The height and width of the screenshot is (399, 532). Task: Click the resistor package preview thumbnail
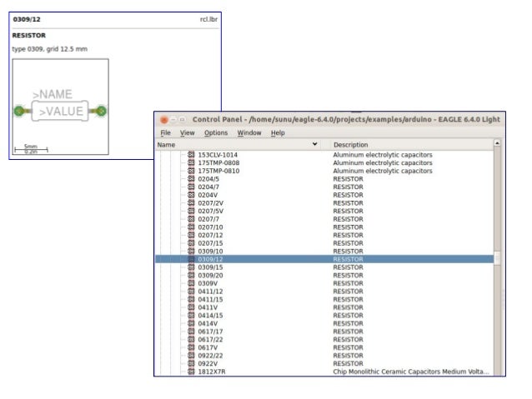coord(60,107)
